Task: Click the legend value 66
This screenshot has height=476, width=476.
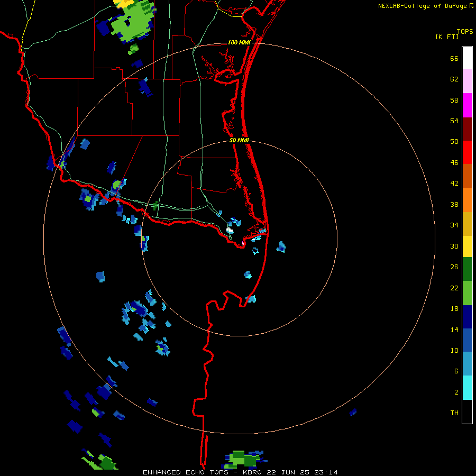Action: pos(454,59)
